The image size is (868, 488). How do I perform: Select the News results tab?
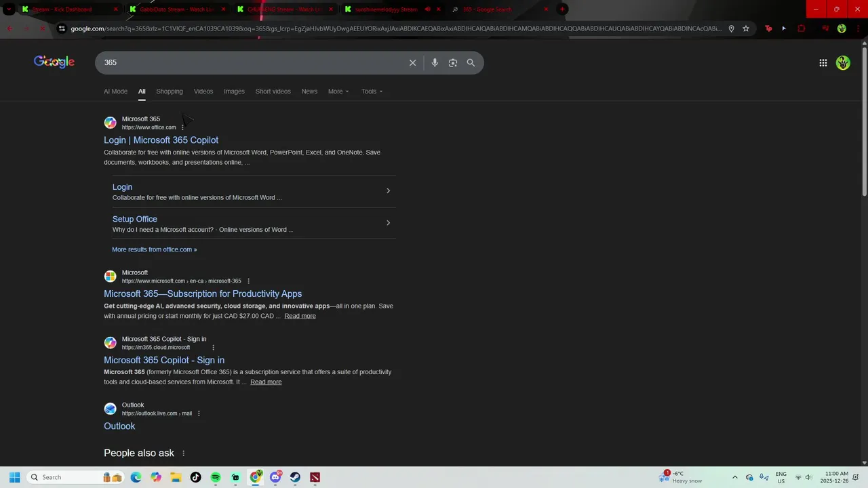coord(309,91)
